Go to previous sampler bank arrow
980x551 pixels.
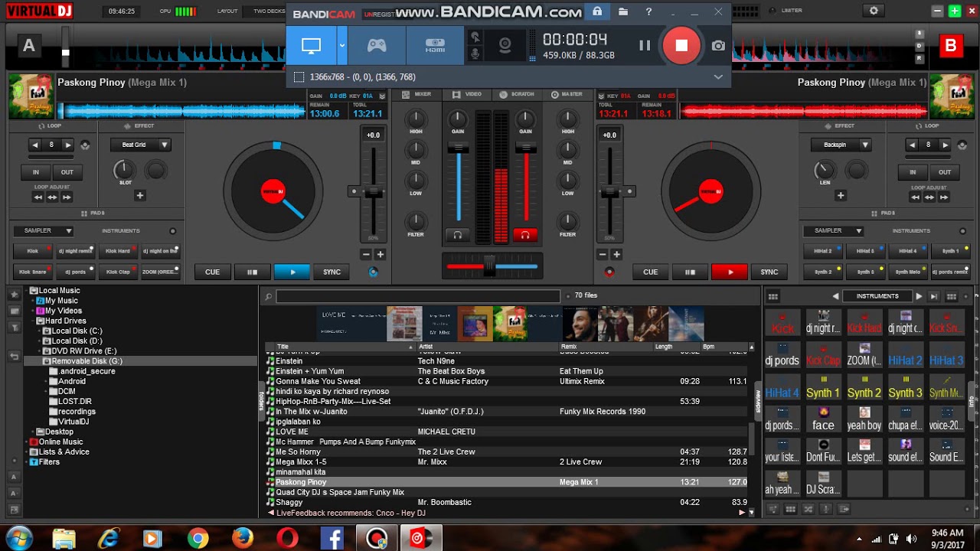pos(835,296)
